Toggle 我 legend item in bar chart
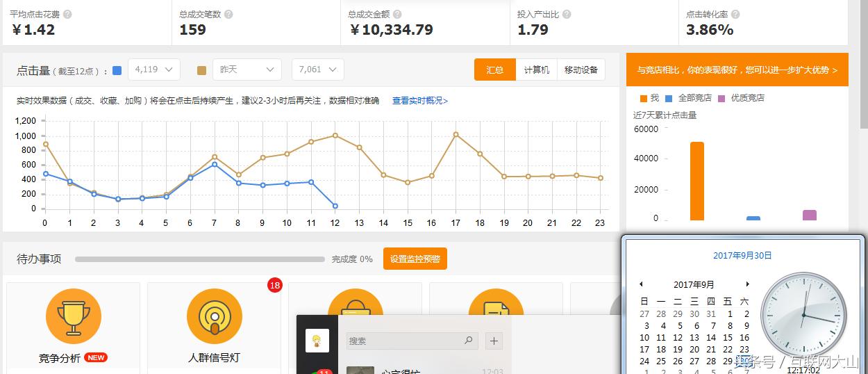Image resolution: width=868 pixels, height=374 pixels. [x=650, y=98]
